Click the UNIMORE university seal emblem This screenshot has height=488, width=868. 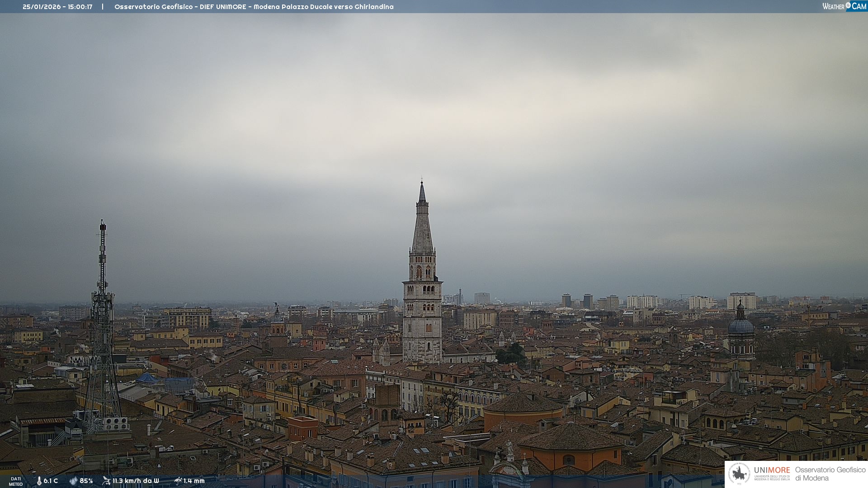pos(739,474)
